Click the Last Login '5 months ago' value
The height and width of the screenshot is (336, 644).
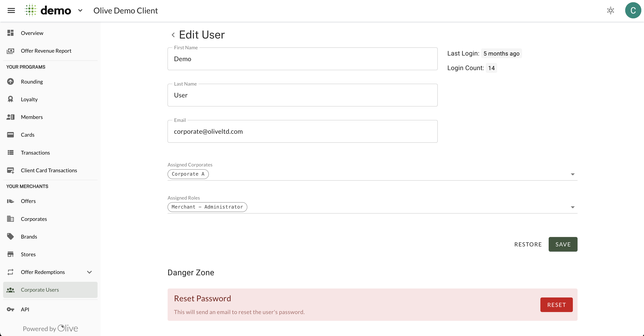click(501, 54)
